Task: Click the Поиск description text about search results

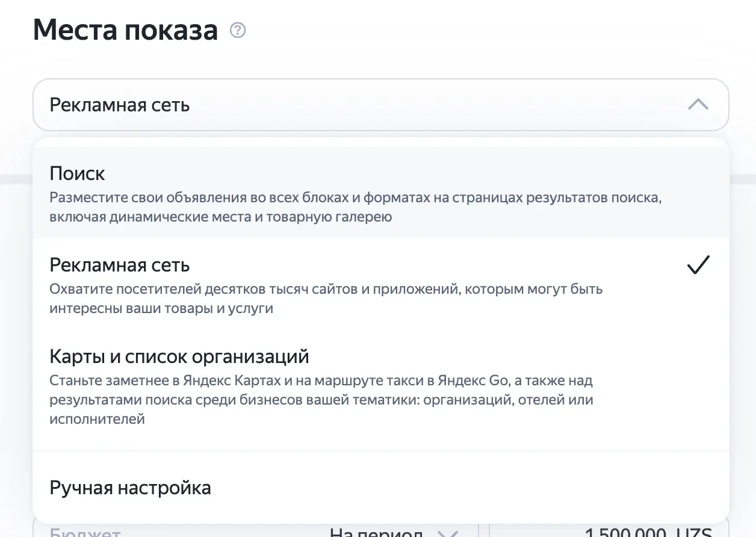Action: point(356,207)
